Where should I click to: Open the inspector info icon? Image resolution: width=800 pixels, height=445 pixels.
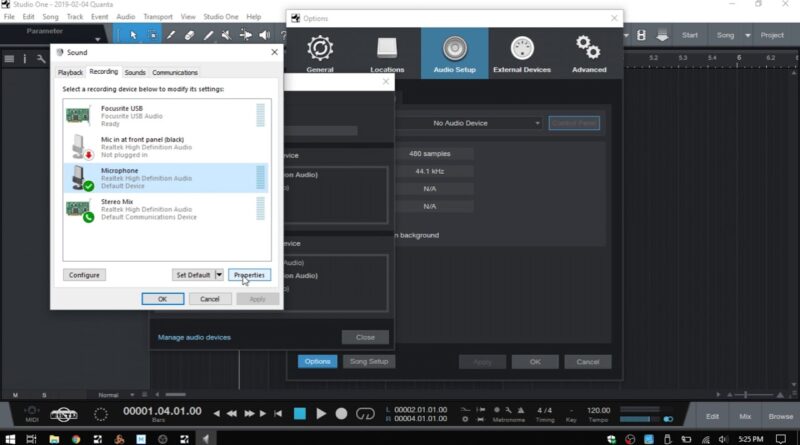24,59
